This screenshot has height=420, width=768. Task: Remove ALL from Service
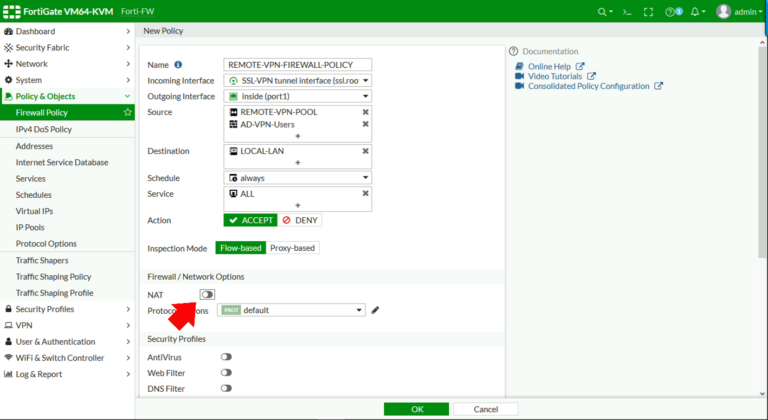pos(365,194)
